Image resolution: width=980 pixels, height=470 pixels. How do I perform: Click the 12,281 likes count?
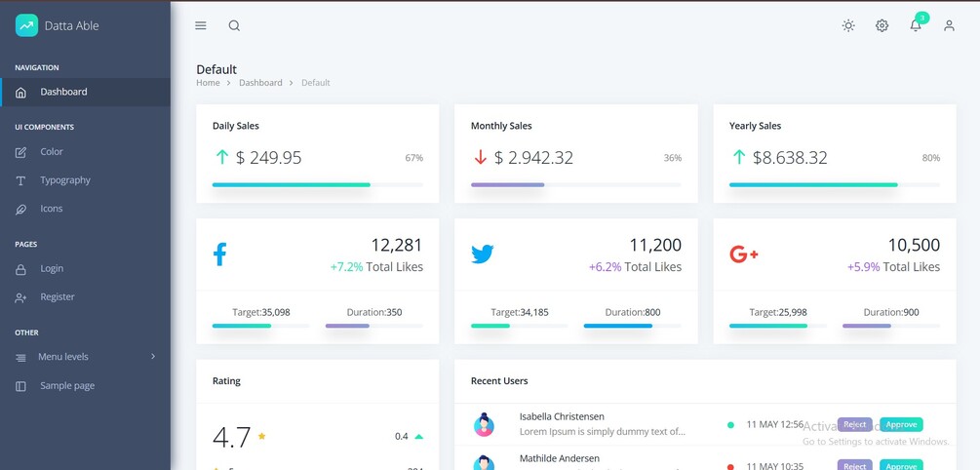pos(397,245)
